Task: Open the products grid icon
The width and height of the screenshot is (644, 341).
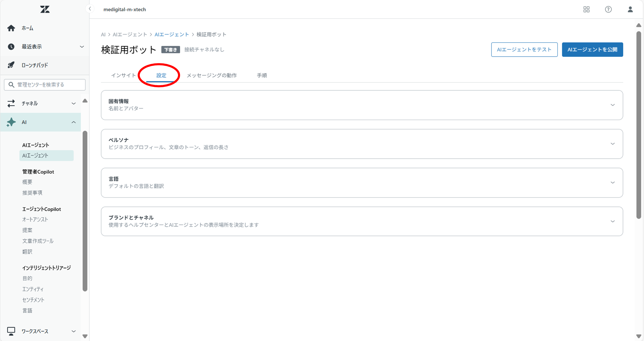Action: tap(586, 9)
